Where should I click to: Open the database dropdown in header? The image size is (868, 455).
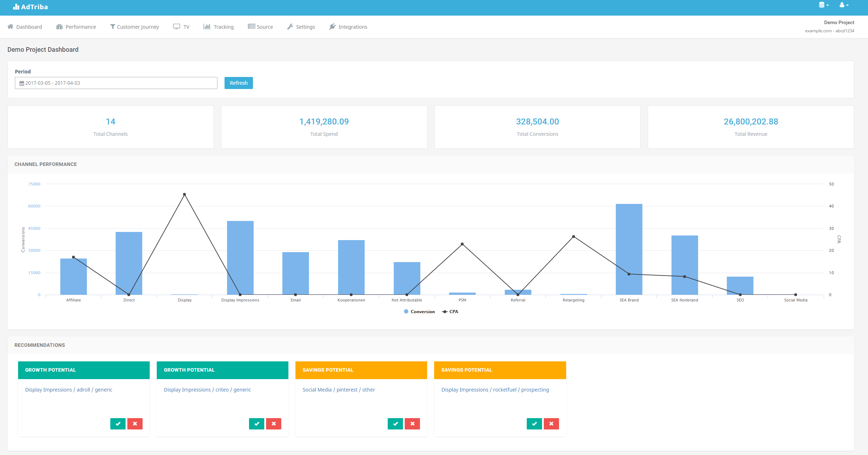tap(823, 5)
